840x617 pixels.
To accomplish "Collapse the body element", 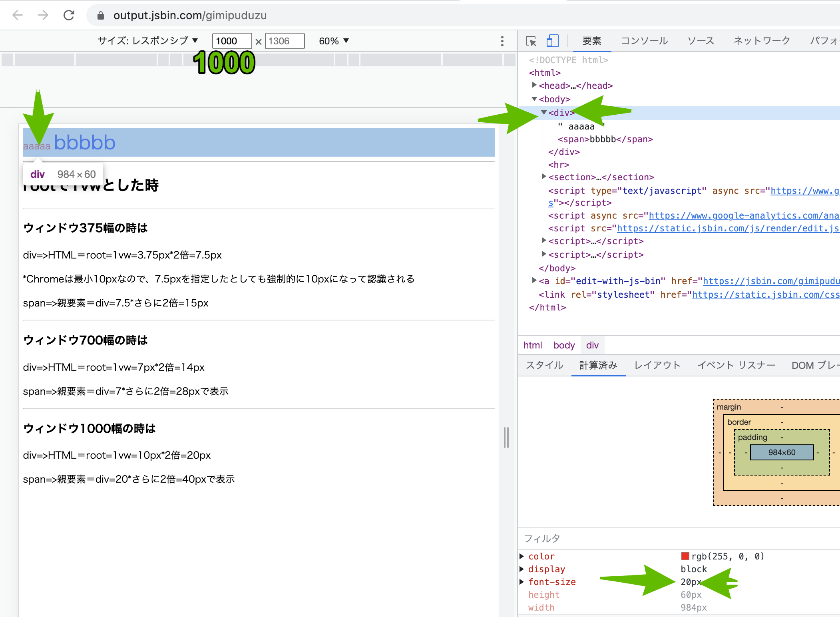I will [534, 99].
